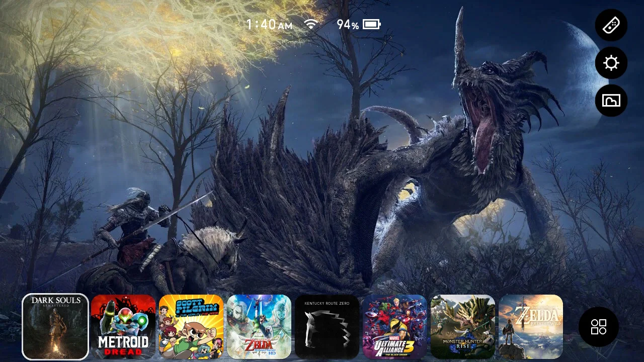The image size is (644, 362).
Task: Open the all applications grid button
Action: pos(599,327)
